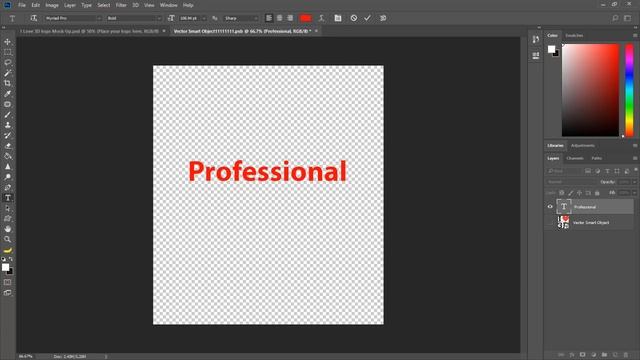Switch to the Adjustments tab
Viewport: 640px width, 360px height.
(582, 145)
